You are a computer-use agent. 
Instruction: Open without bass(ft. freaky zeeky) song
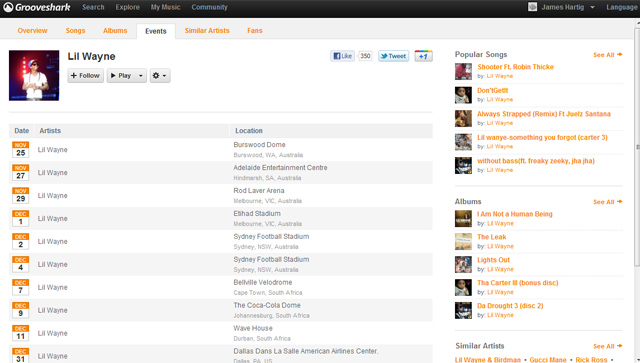click(x=536, y=161)
